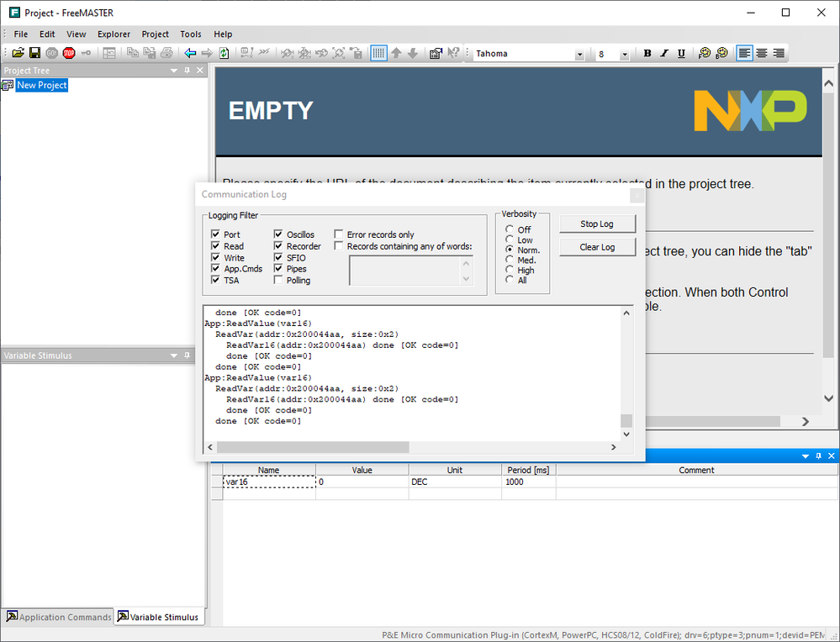This screenshot has width=840, height=642.
Task: Click the Clear Log button
Action: pos(597,247)
